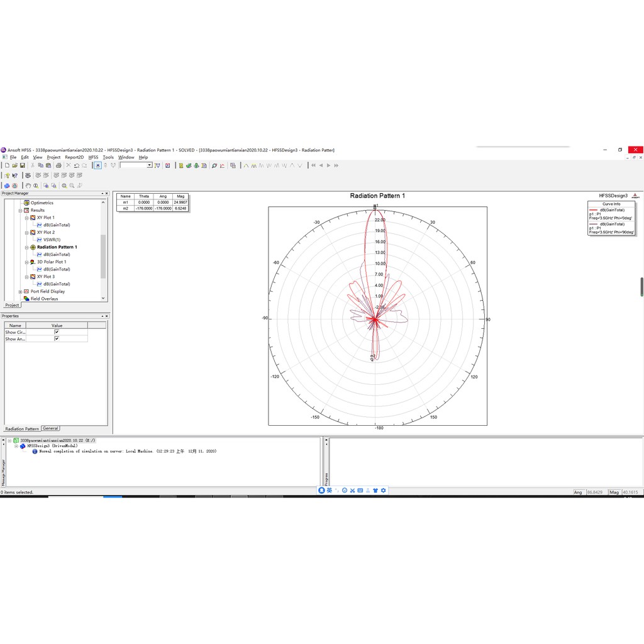The image size is (644, 644).
Task: Switch to the General properties tab
Action: point(50,428)
